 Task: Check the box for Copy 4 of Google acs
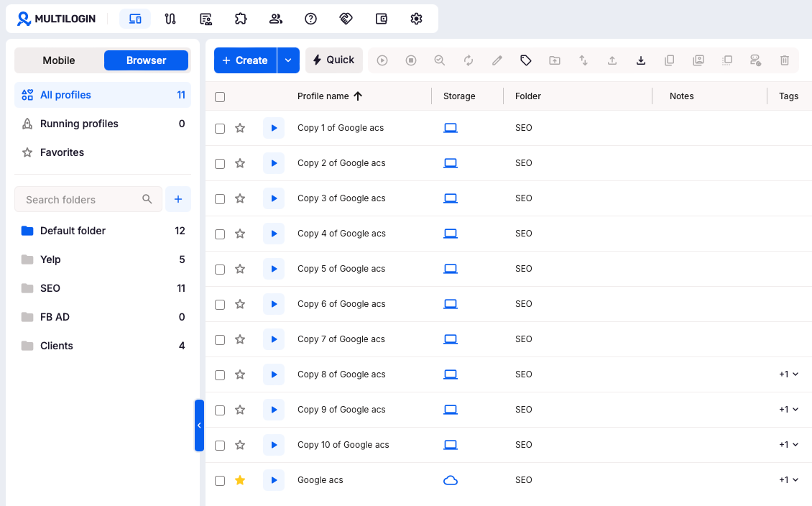[x=220, y=234]
